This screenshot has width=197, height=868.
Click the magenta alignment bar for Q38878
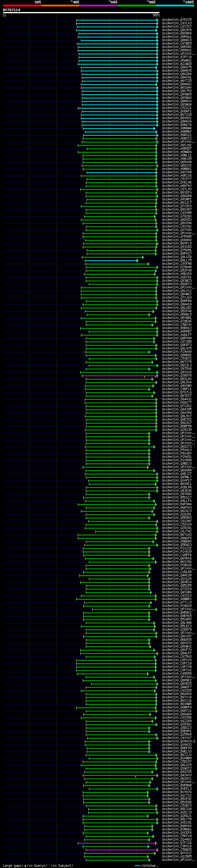(x=120, y=376)
